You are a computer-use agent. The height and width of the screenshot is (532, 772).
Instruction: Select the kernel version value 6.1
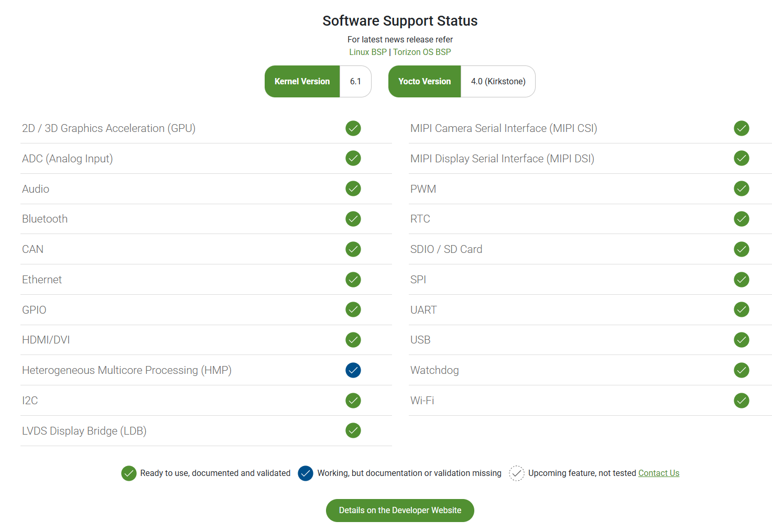pyautogui.click(x=355, y=81)
